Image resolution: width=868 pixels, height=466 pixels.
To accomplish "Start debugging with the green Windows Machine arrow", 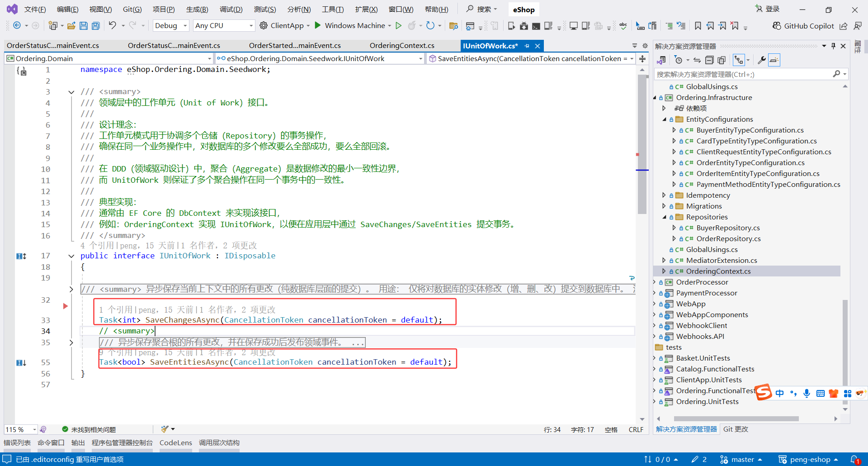I will point(318,26).
